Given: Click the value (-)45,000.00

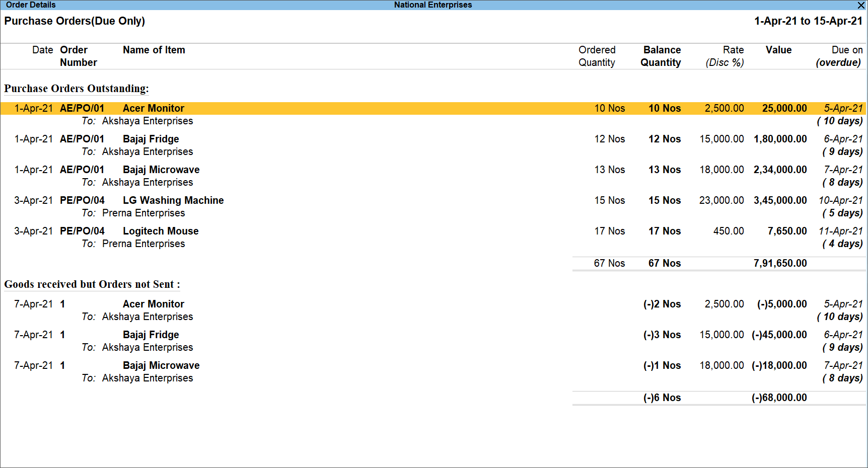Looking at the screenshot, I should (779, 335).
